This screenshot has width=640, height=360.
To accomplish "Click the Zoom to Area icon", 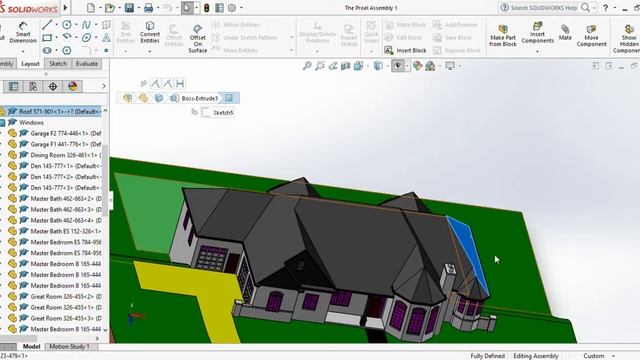I will pos(320,66).
